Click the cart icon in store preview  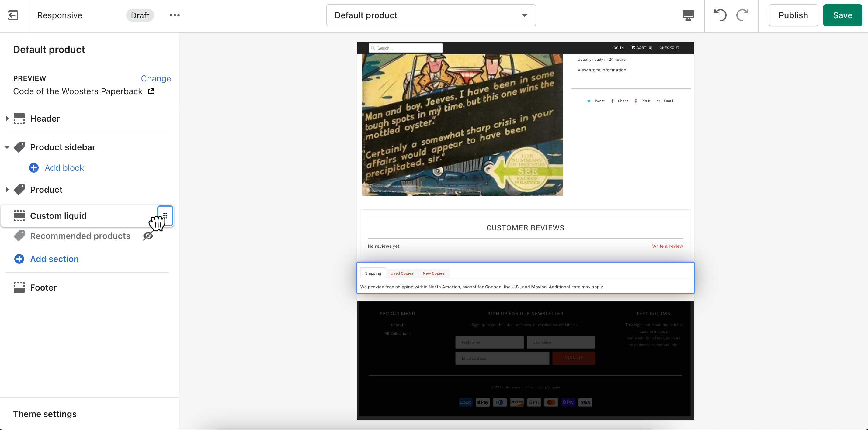(633, 47)
